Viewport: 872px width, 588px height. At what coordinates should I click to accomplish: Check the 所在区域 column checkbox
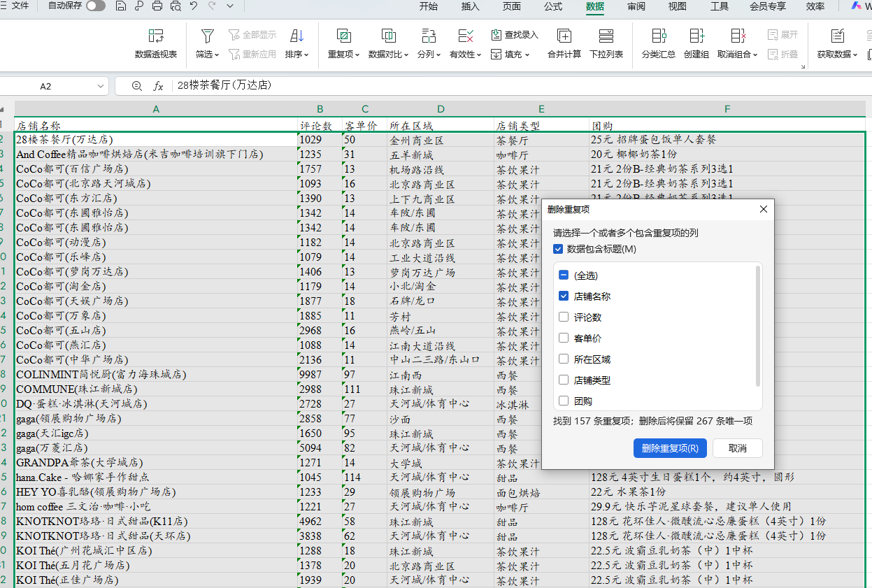(x=564, y=359)
